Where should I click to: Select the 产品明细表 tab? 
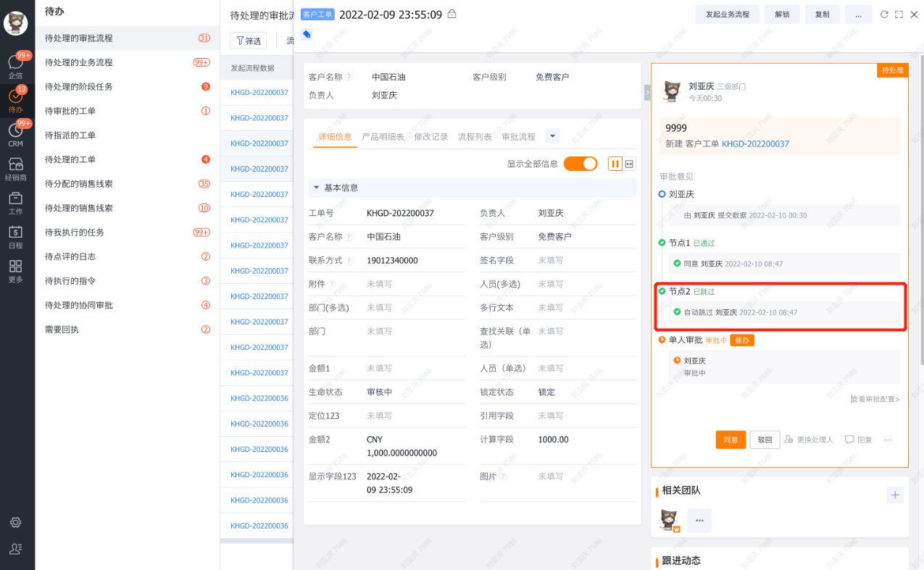point(383,137)
